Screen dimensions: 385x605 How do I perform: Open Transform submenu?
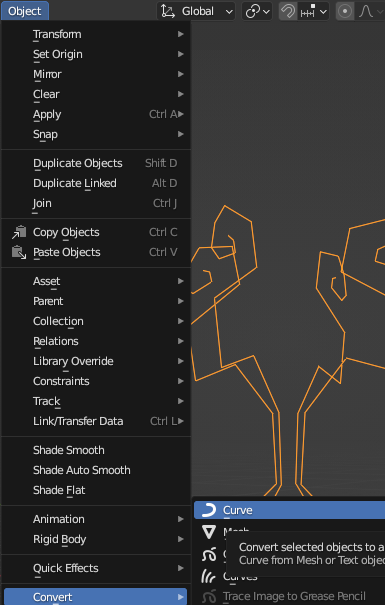tap(96, 34)
